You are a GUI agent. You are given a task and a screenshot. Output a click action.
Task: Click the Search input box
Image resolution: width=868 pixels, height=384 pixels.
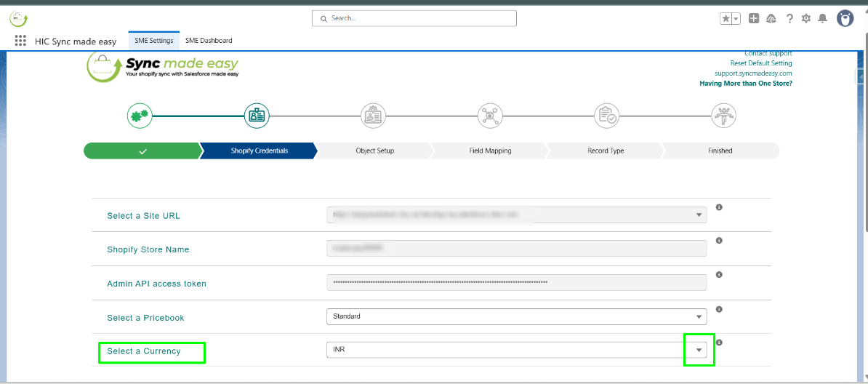[414, 18]
